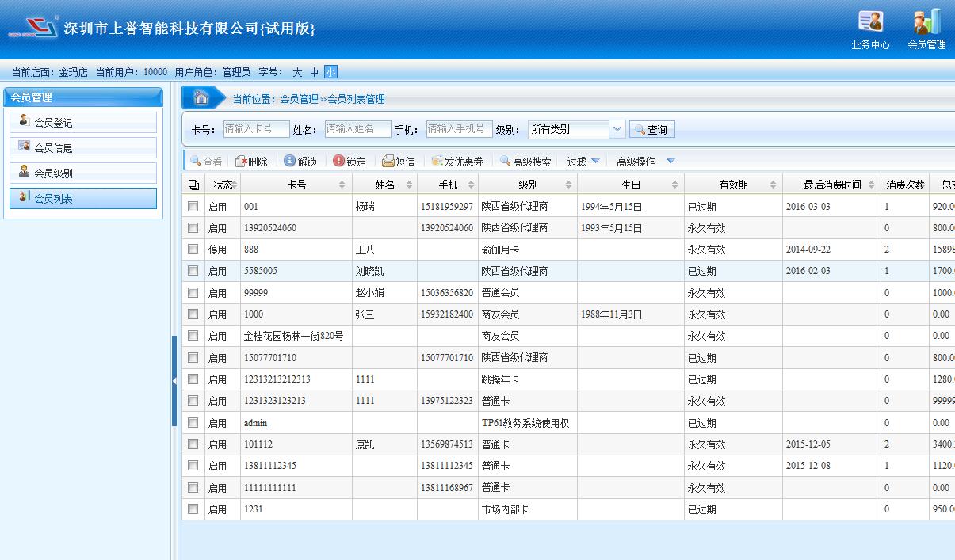Click the 发优惠券 coupon toolbar icon

(437, 162)
